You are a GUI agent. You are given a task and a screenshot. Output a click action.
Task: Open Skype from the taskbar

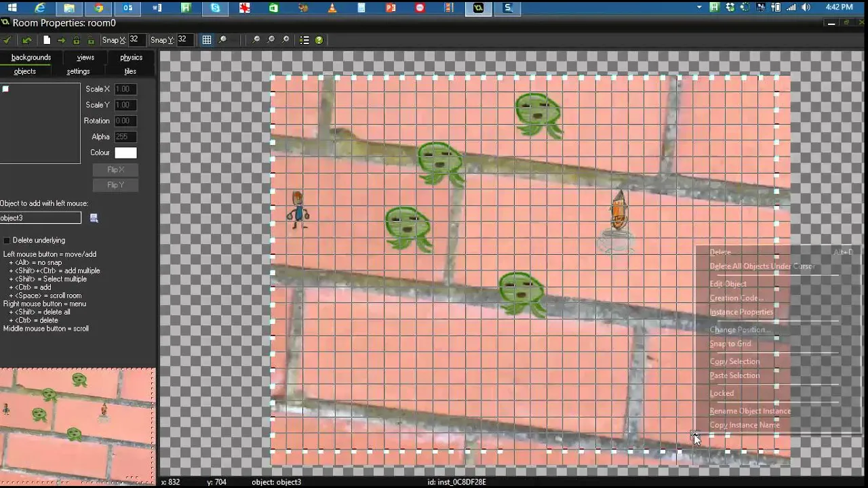[x=216, y=8]
